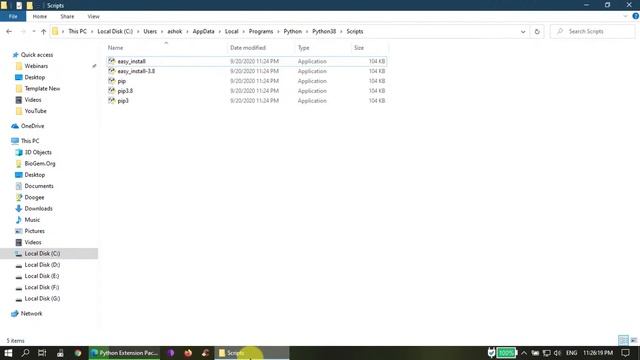Click the Search Scripts box
Screen dimensions: 640x360
point(592,31)
